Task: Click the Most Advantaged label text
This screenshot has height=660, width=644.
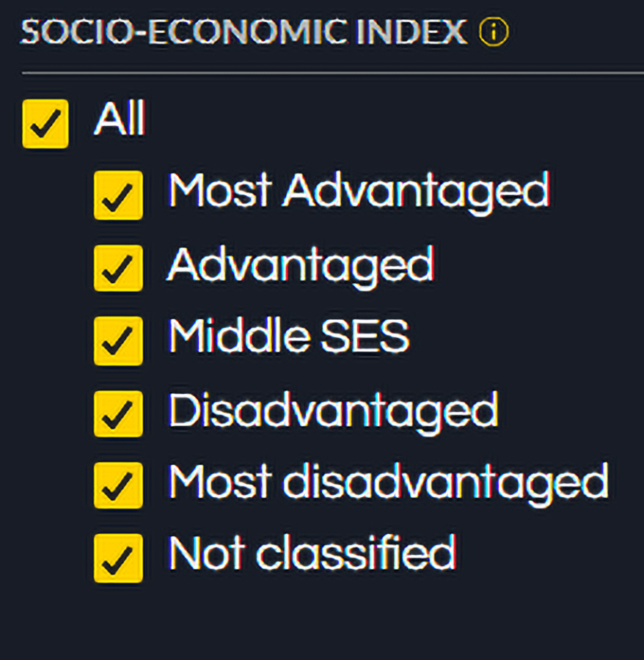Action: click(x=358, y=191)
